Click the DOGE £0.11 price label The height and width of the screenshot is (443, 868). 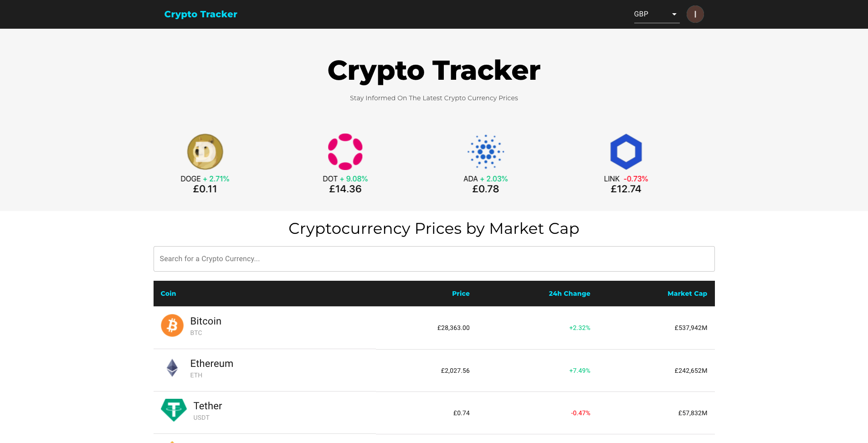click(x=205, y=189)
